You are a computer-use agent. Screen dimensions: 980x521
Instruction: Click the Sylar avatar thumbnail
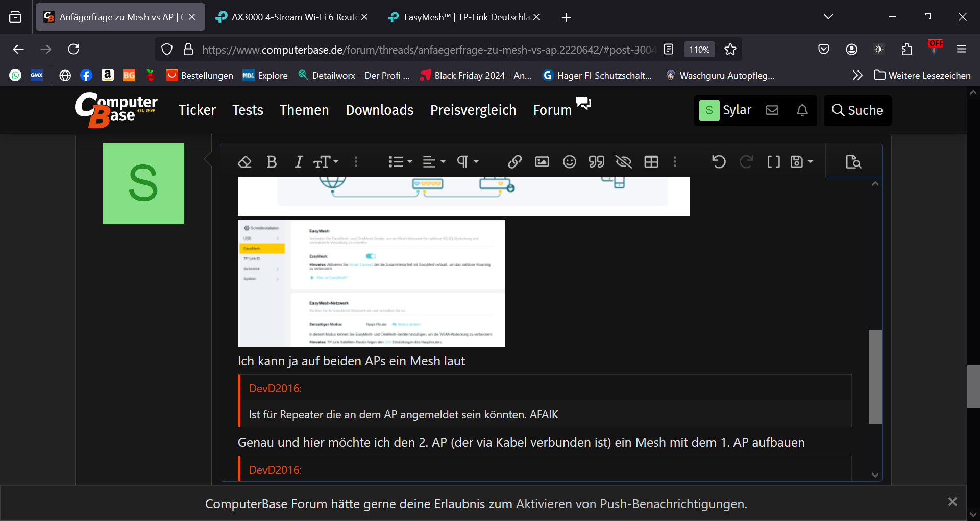point(143,183)
